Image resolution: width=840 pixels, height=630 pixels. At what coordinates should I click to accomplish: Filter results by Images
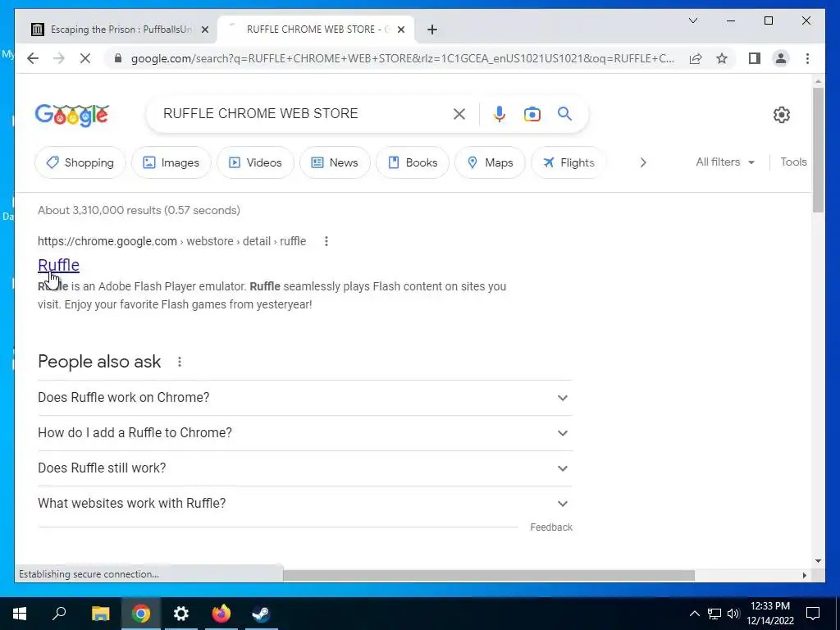click(x=171, y=162)
